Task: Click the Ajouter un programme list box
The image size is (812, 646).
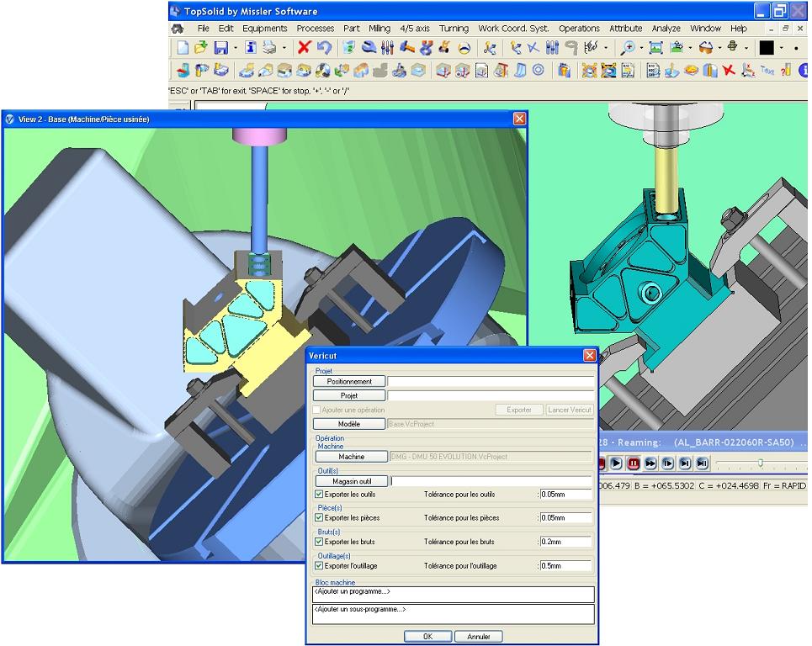Action: [x=454, y=595]
